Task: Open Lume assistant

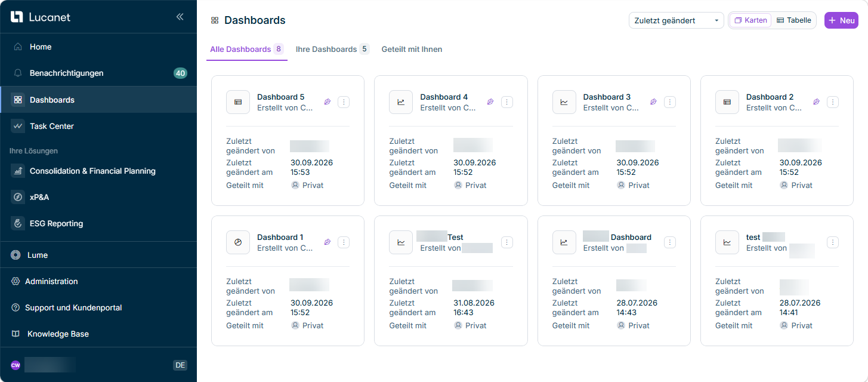Action: pyautogui.click(x=98, y=255)
